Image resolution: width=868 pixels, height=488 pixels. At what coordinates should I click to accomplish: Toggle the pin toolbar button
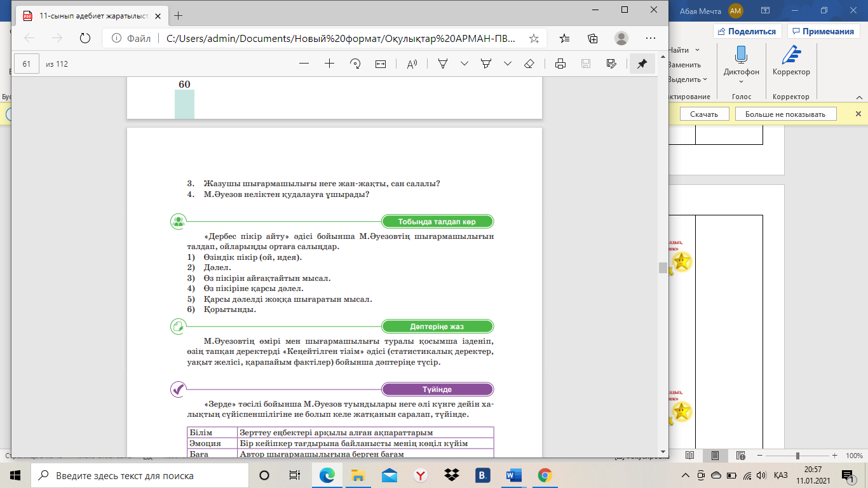point(642,64)
